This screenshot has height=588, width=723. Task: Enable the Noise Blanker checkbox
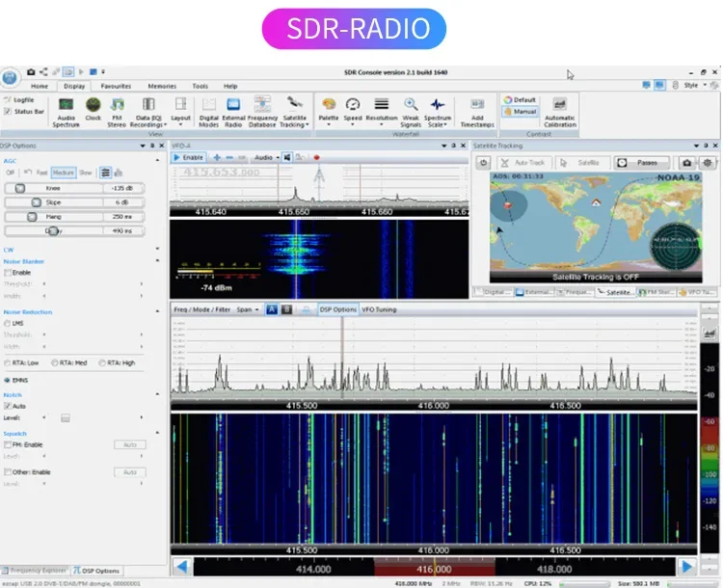click(9, 273)
